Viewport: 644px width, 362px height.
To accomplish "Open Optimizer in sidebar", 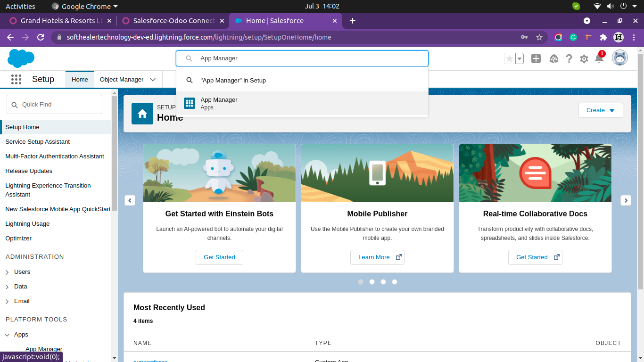I will [x=18, y=239].
